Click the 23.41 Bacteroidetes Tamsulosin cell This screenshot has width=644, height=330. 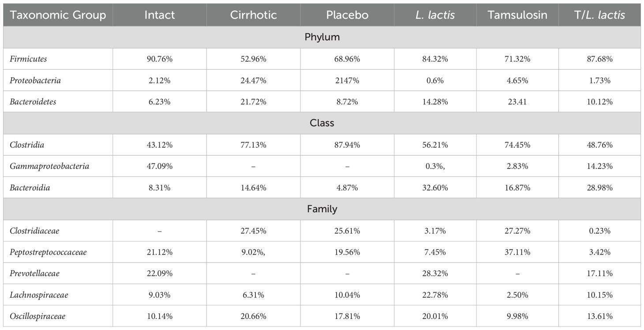tap(517, 101)
